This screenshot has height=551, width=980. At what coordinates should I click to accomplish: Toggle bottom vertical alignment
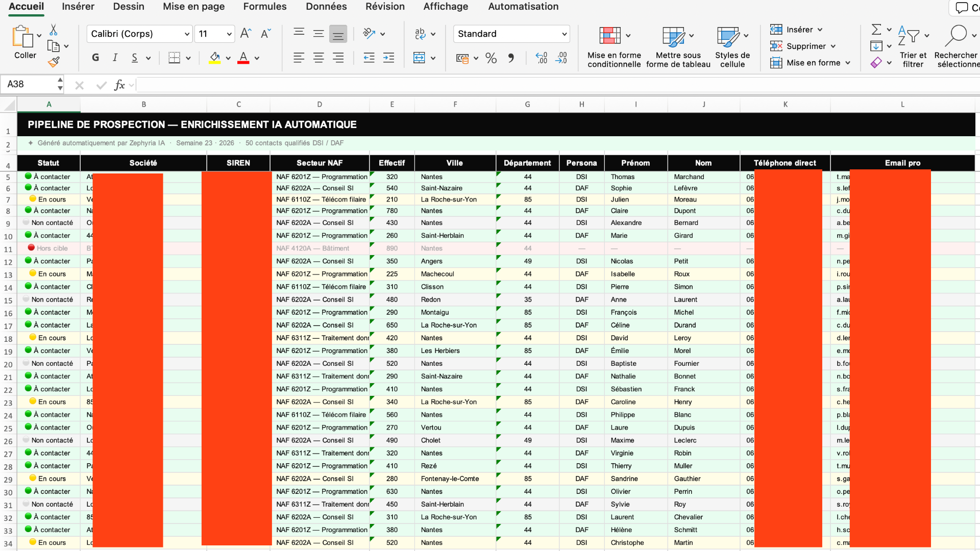pyautogui.click(x=338, y=34)
